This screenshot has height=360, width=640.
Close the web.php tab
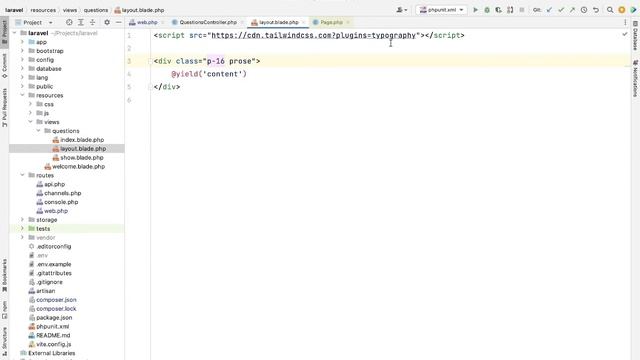pyautogui.click(x=162, y=22)
